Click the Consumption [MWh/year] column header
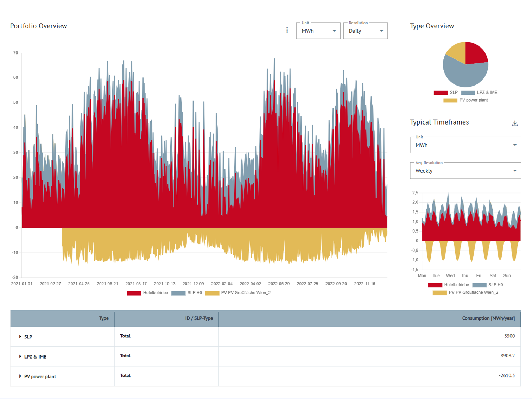Screen dimensions: 532x399 487,318
